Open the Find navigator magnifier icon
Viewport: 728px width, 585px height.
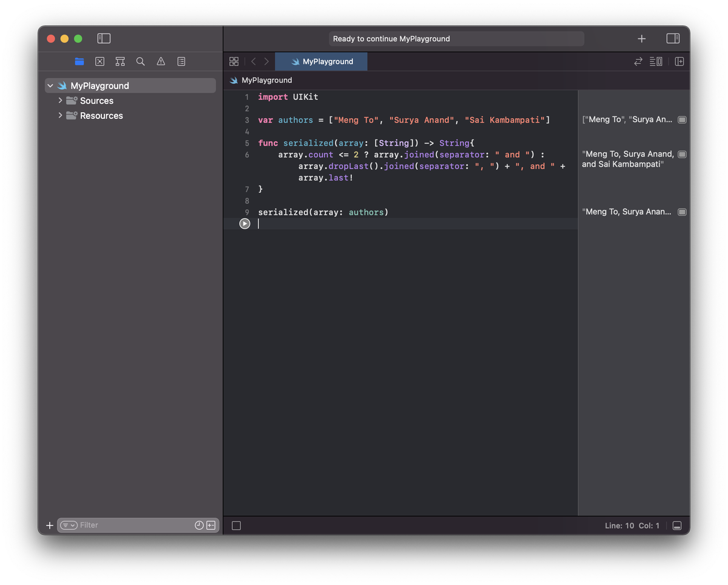pyautogui.click(x=140, y=61)
